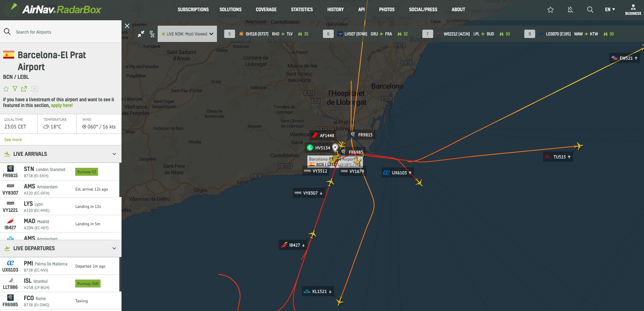644x311 pixels.
Task: Click the Runway 02 badge for FR9815
Action: coord(86,172)
